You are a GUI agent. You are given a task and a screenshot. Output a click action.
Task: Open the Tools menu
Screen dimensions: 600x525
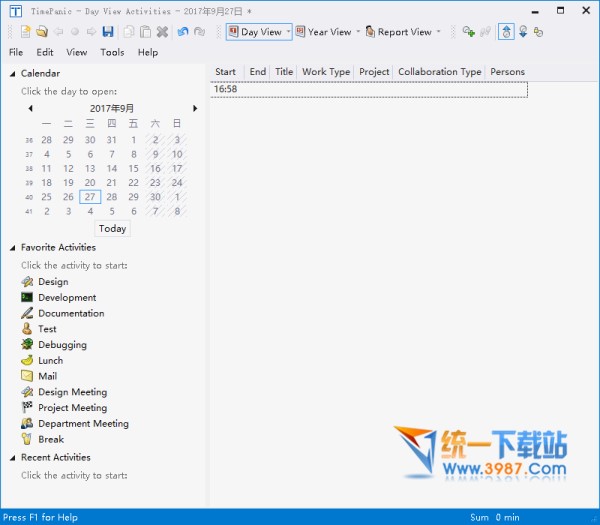tap(112, 52)
